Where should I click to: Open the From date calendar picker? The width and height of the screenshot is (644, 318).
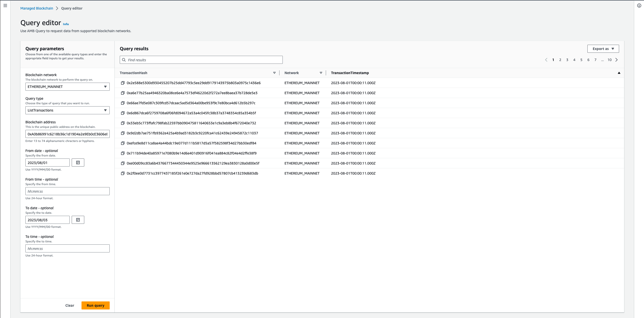[78, 163]
